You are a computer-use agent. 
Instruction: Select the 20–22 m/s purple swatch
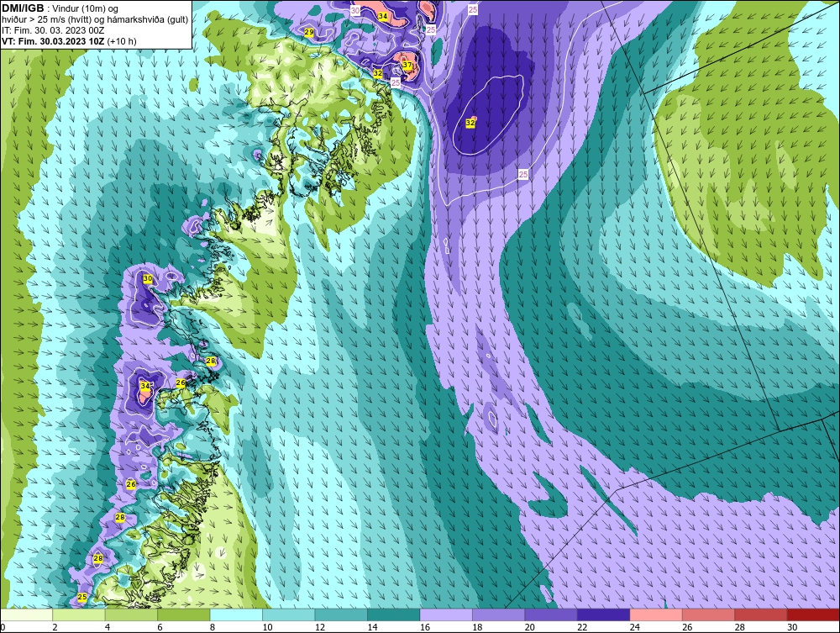pyautogui.click(x=551, y=615)
